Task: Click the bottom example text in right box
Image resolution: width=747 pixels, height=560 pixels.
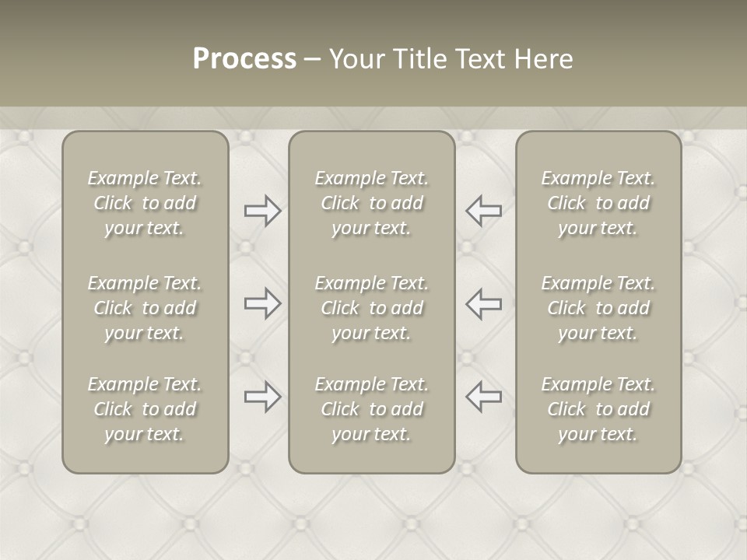Action: 598,409
